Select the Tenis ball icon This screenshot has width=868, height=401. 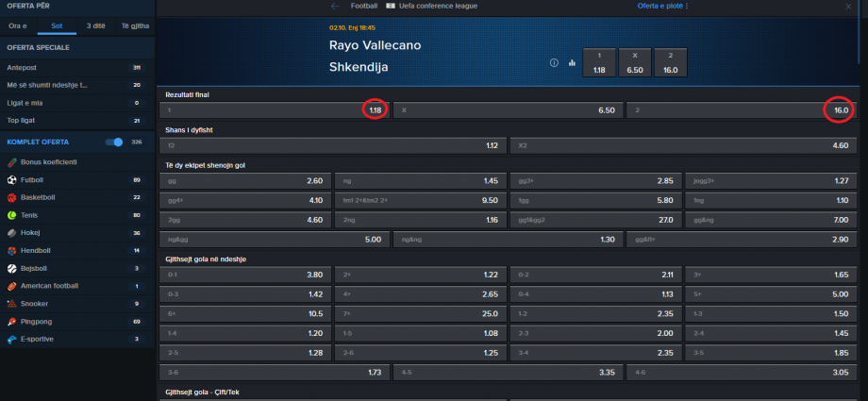11,215
